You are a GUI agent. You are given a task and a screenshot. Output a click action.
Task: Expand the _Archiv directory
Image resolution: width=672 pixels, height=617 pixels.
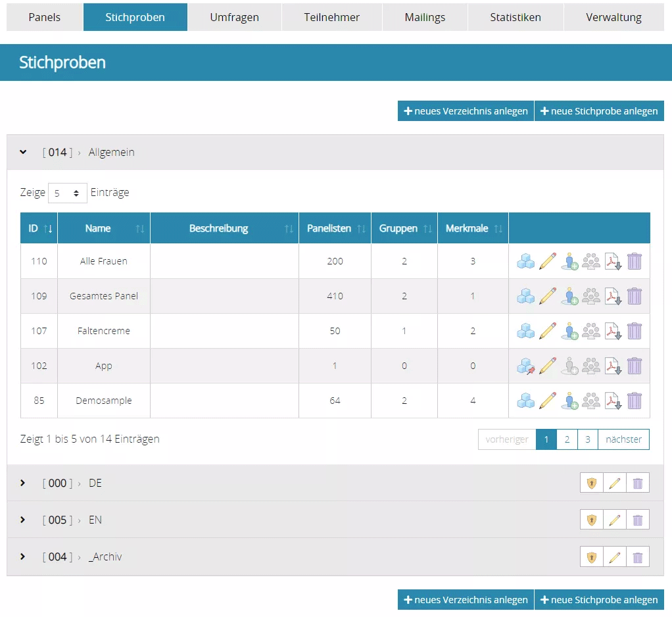tap(23, 557)
